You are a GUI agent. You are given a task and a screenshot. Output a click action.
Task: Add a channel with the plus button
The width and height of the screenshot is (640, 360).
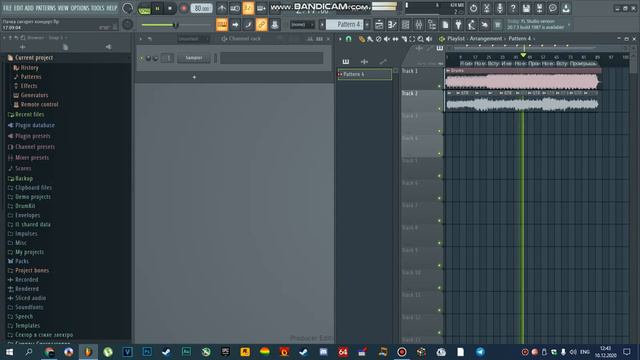194,77
